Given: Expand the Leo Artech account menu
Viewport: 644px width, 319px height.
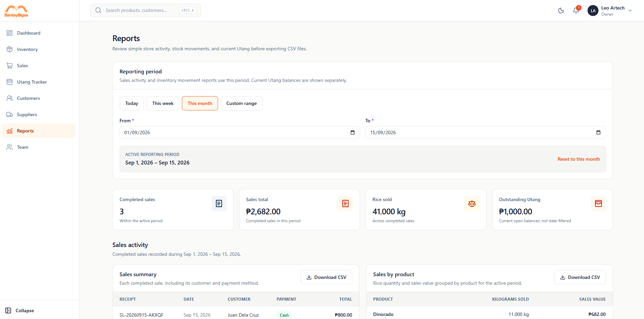Looking at the screenshot, I should pyautogui.click(x=630, y=11).
